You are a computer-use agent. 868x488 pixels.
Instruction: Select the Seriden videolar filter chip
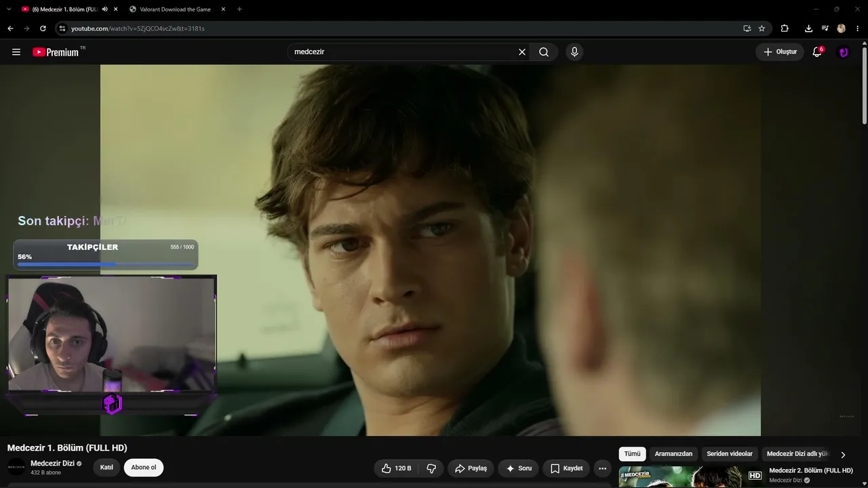tap(730, 454)
